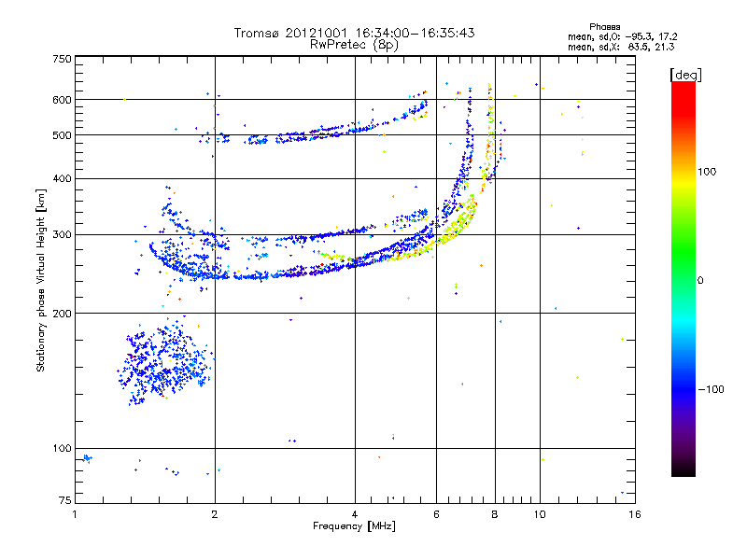Image resolution: width=747 pixels, height=560 pixels.
Task: Click the x-axis tick label '16'
Action: [635, 514]
